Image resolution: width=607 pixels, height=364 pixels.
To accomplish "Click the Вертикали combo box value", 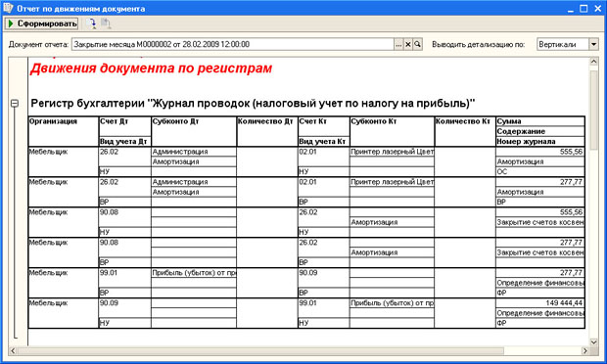I will point(563,44).
